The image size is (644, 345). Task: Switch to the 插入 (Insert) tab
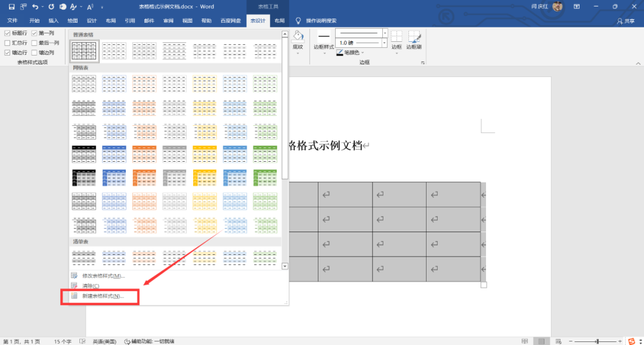pyautogui.click(x=54, y=20)
